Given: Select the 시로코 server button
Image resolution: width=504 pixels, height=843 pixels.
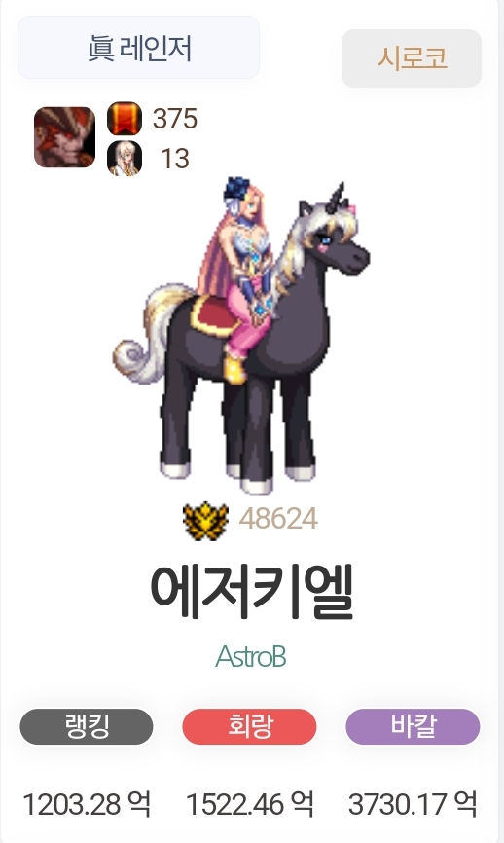Looking at the screenshot, I should (412, 58).
